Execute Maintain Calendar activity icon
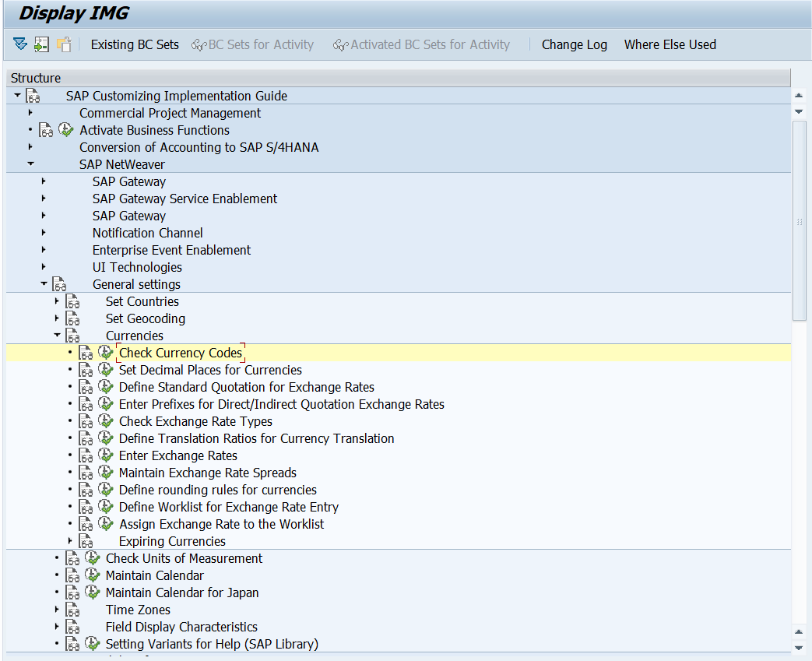The width and height of the screenshot is (812, 661). (92, 575)
